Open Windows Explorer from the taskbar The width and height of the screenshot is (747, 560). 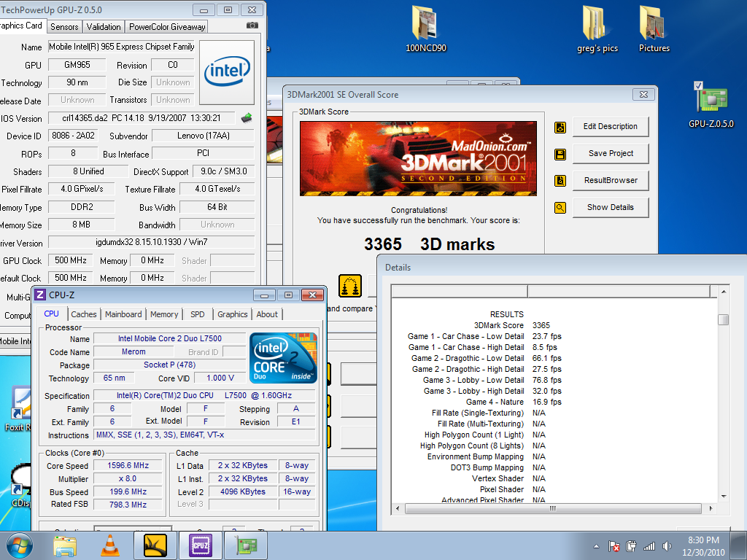coord(65,545)
